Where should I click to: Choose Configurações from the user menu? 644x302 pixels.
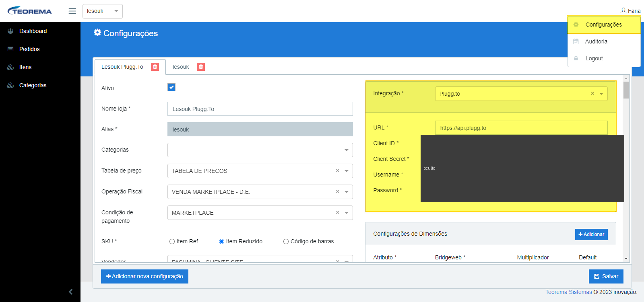tap(604, 25)
